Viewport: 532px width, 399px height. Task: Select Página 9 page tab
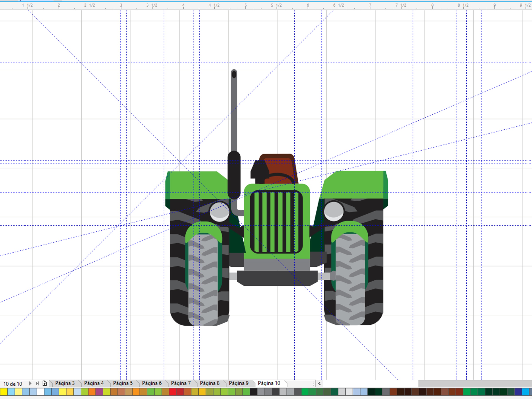click(x=239, y=383)
